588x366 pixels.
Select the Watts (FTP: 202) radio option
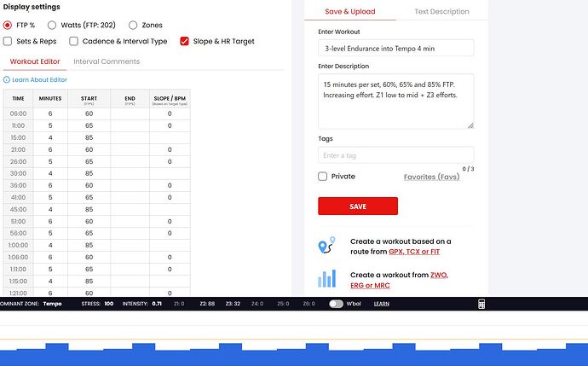[x=53, y=26]
